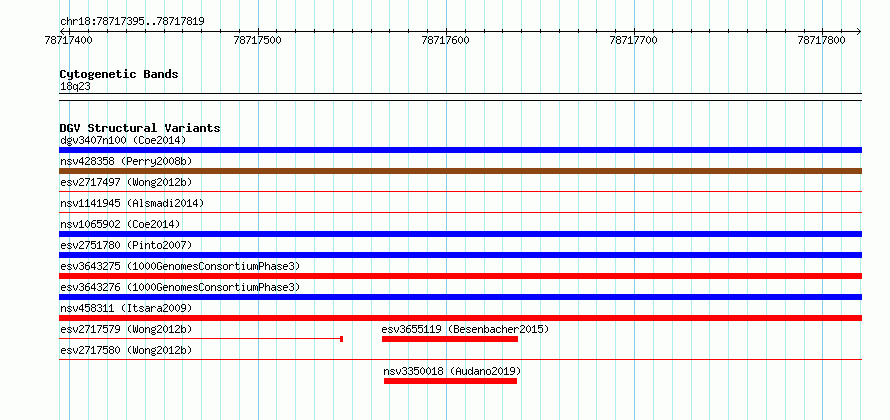This screenshot has width=890, height=420.
Task: Click ruler position 78717800
Action: point(822,40)
